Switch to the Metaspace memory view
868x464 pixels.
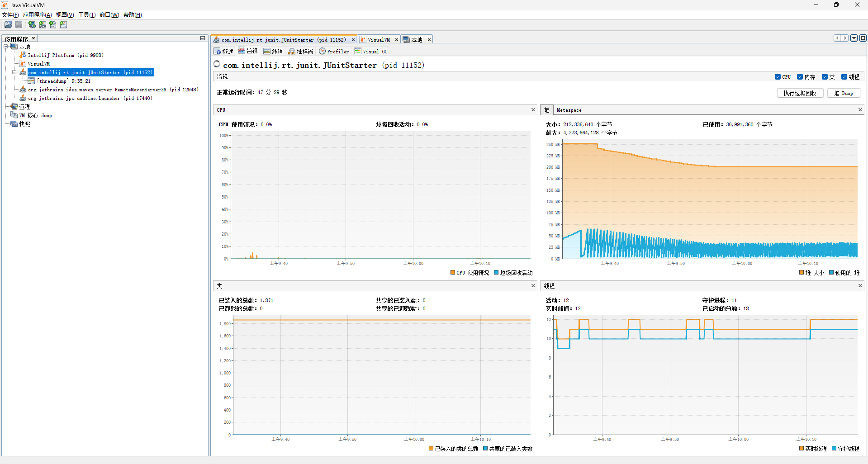pyautogui.click(x=569, y=110)
